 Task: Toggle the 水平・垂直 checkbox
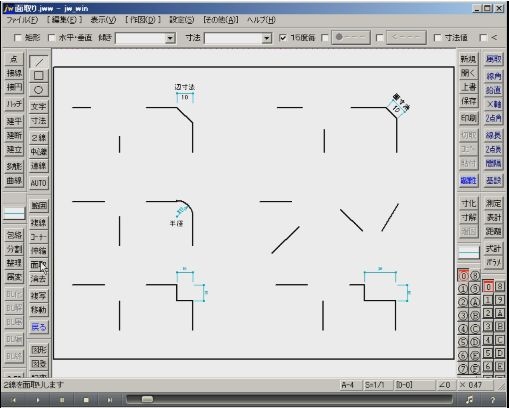coord(51,38)
